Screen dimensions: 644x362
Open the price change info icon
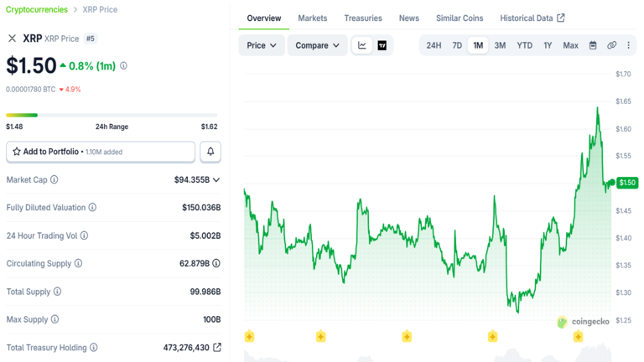[123, 65]
